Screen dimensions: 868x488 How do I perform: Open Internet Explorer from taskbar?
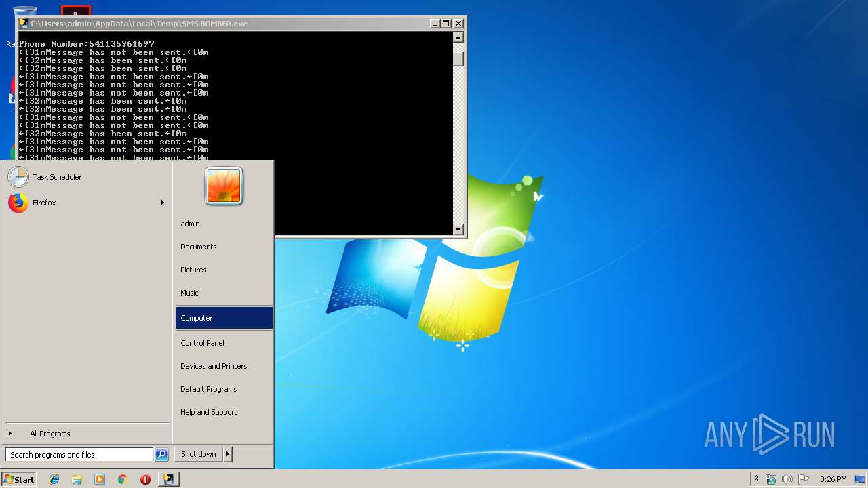pyautogui.click(x=54, y=479)
